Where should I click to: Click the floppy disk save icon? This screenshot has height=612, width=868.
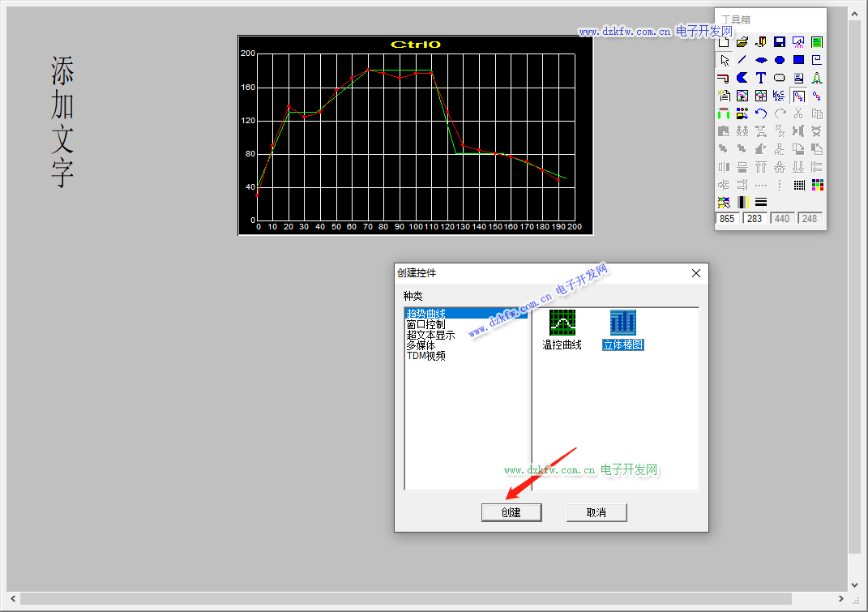pos(780,42)
